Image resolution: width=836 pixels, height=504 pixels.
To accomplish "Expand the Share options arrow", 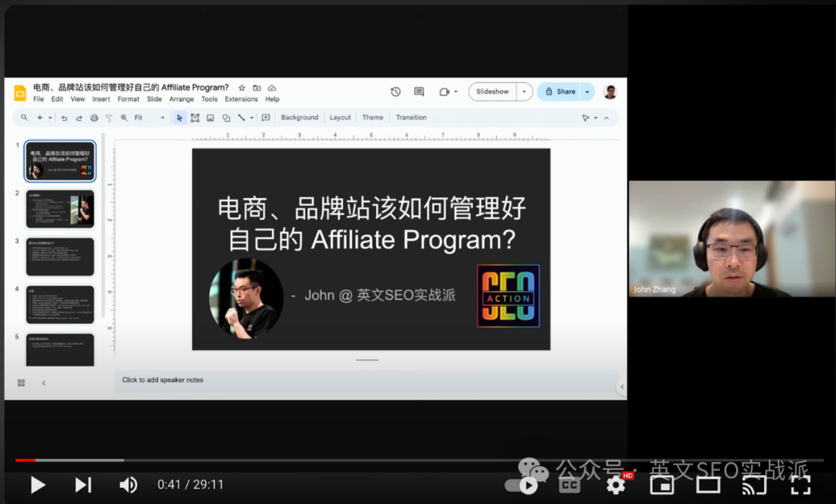I will pos(588,91).
